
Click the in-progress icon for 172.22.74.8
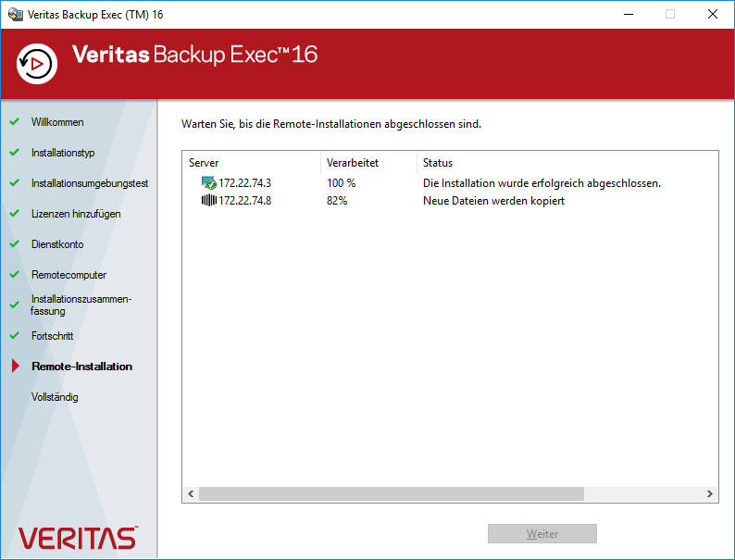(208, 201)
